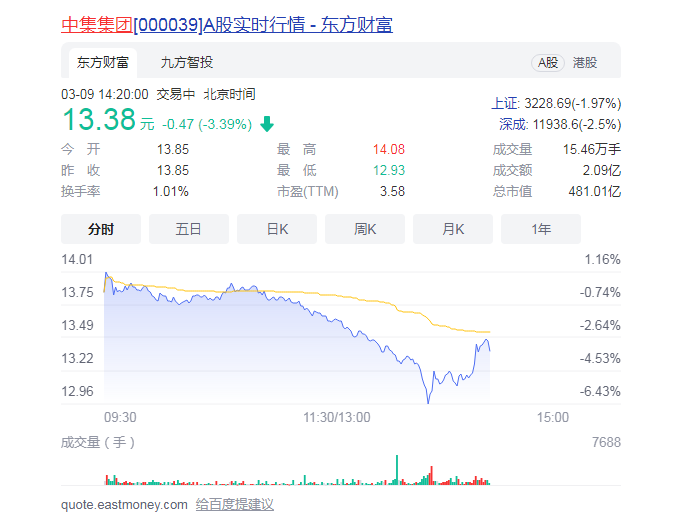Click the change value -0.47 (-3.39%)
The width and height of the screenshot is (673, 520).
click(x=207, y=124)
